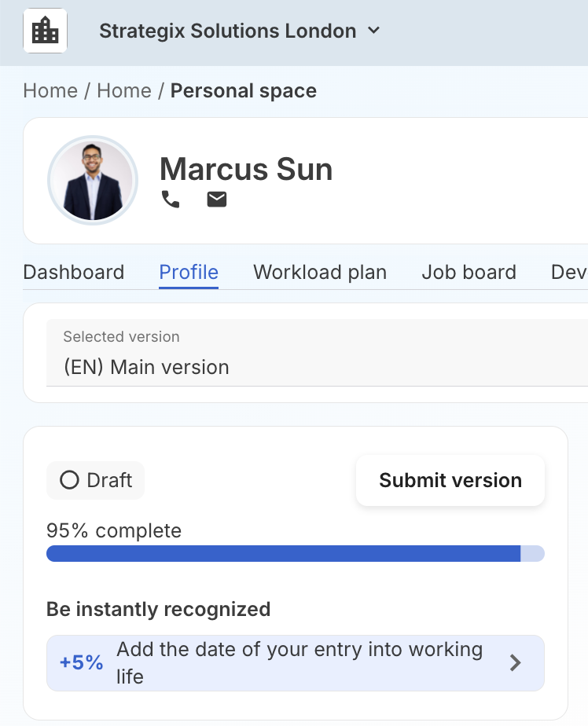Open the Workload plan tab
This screenshot has height=726, width=588.
tap(320, 272)
